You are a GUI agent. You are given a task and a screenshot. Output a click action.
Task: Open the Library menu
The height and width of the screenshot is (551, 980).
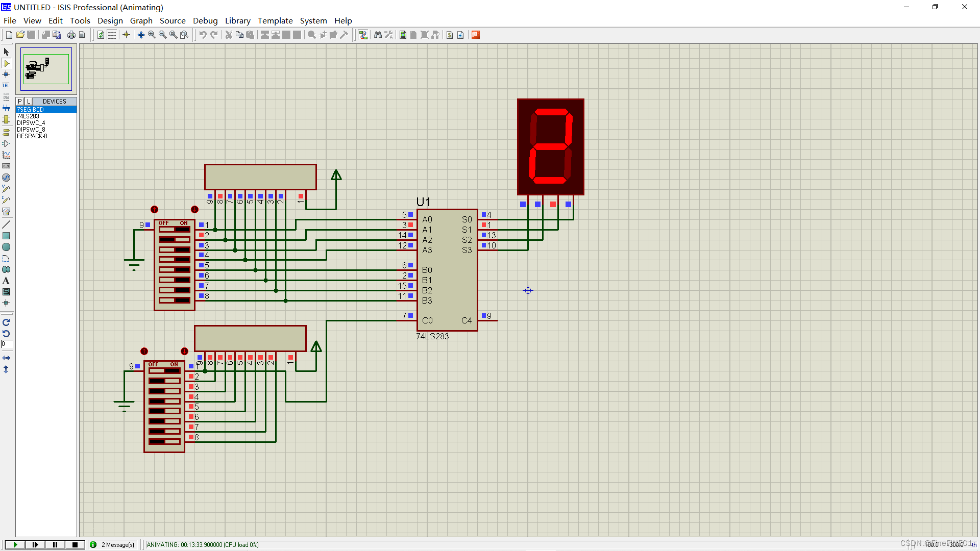coord(238,20)
